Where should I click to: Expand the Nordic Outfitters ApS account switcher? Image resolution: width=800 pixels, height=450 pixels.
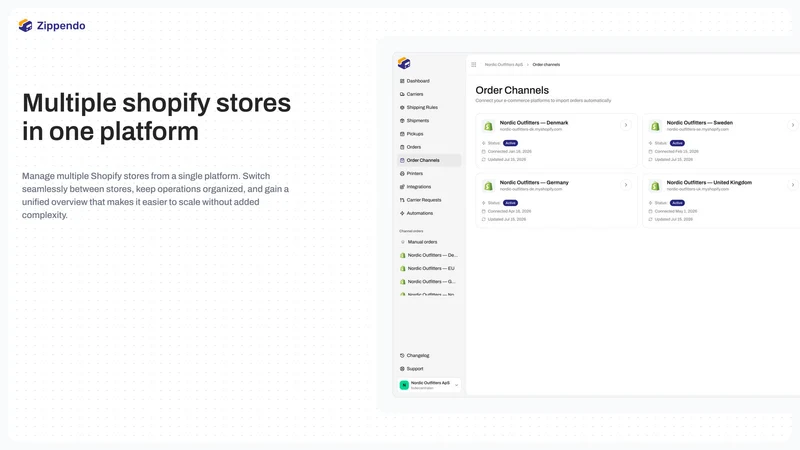[x=429, y=385]
